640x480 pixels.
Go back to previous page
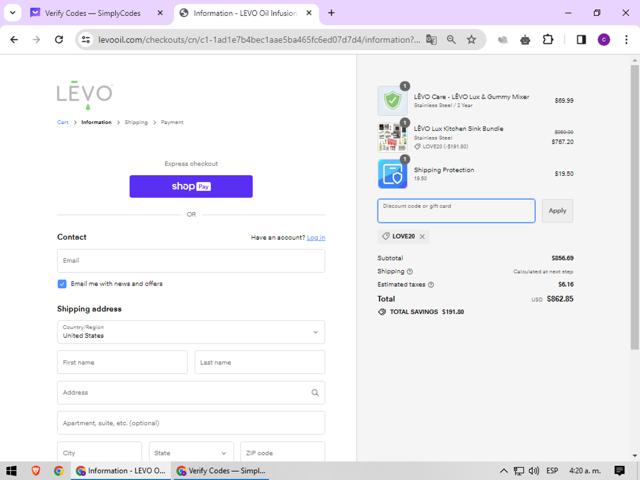14,40
